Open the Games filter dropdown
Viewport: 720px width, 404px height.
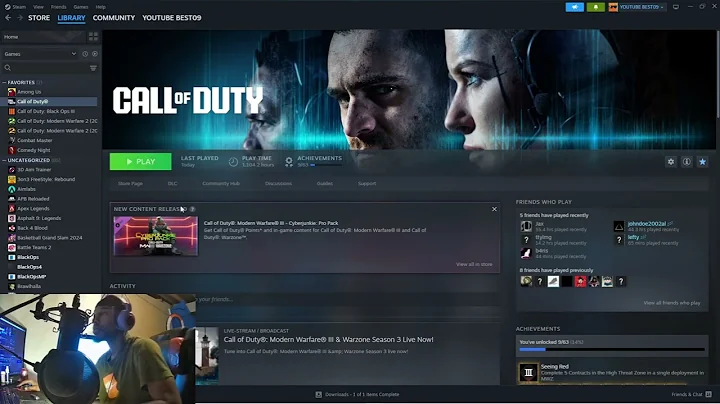pyautogui.click(x=40, y=54)
